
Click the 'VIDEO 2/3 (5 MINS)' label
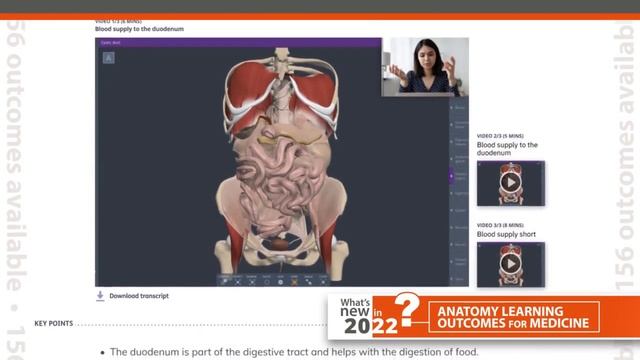click(500, 136)
